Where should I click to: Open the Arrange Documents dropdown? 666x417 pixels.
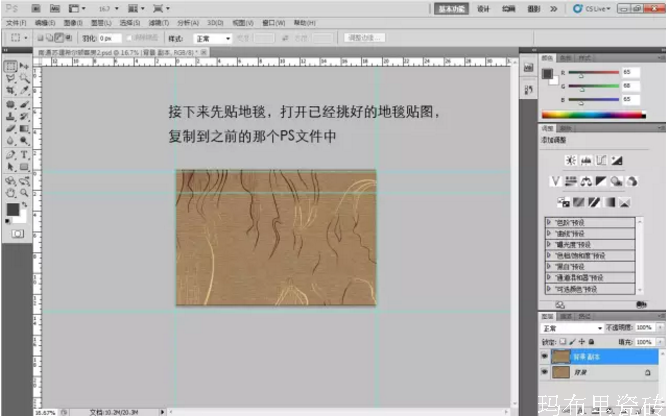point(136,8)
